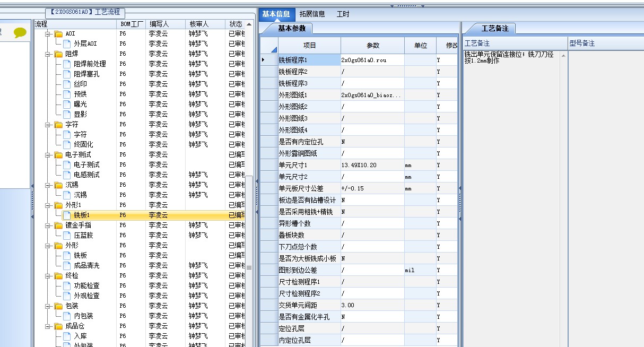Click the 参数 column header
This screenshot has height=347, width=644.
pos(372,46)
